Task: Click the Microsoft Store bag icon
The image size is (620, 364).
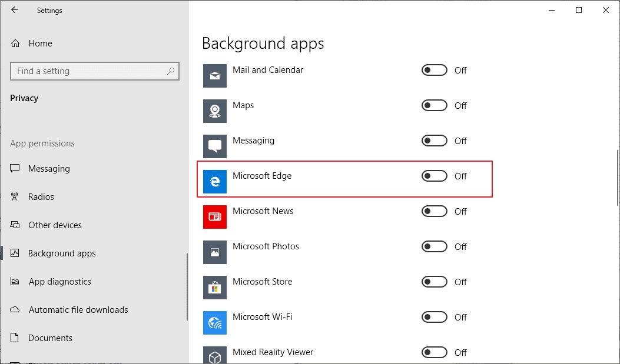Action: tap(215, 287)
